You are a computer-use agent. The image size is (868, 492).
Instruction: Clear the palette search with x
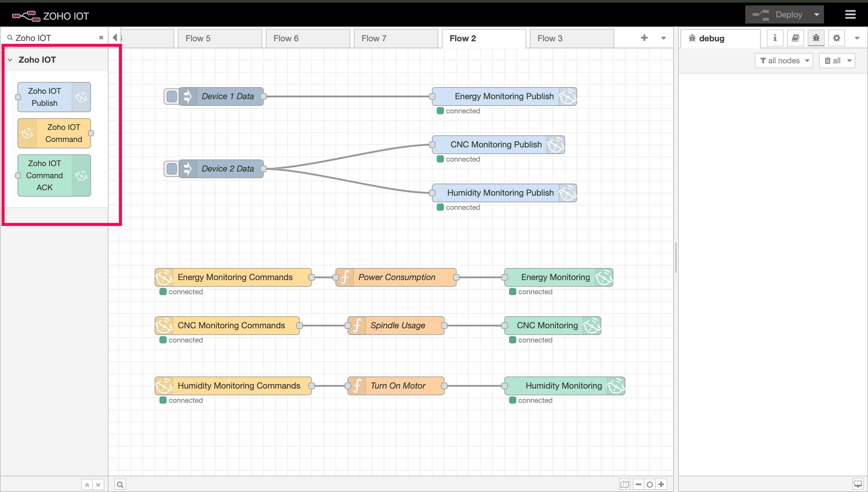101,37
